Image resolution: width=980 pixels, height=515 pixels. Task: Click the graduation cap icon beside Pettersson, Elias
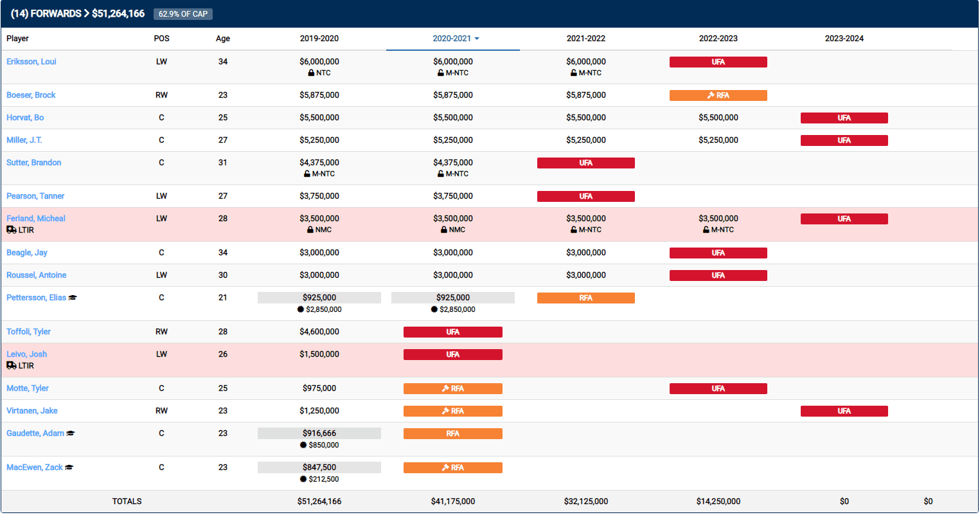73,298
